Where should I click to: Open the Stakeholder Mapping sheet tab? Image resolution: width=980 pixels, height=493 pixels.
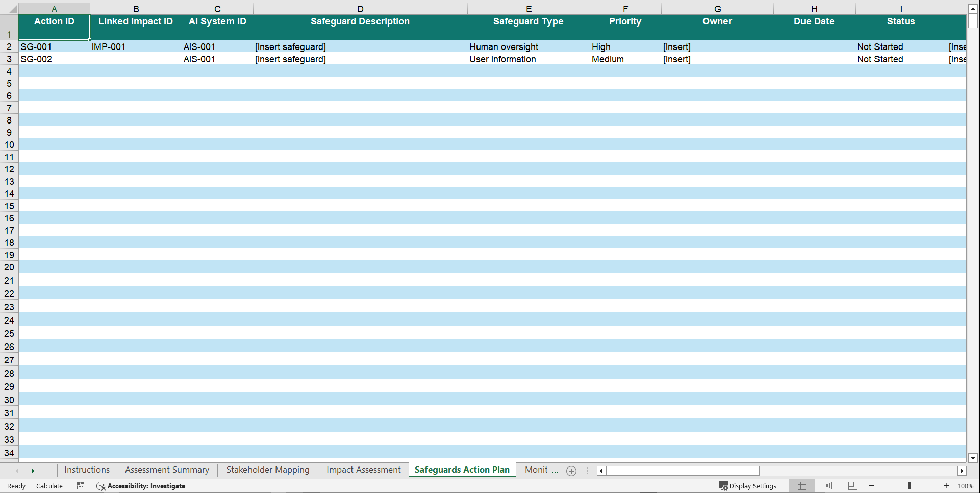[x=268, y=470]
